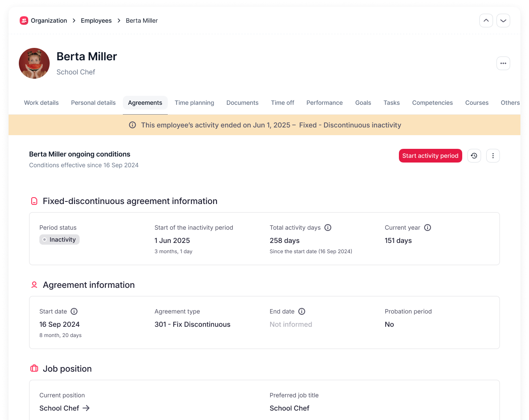Open the Time off tab

pos(282,103)
